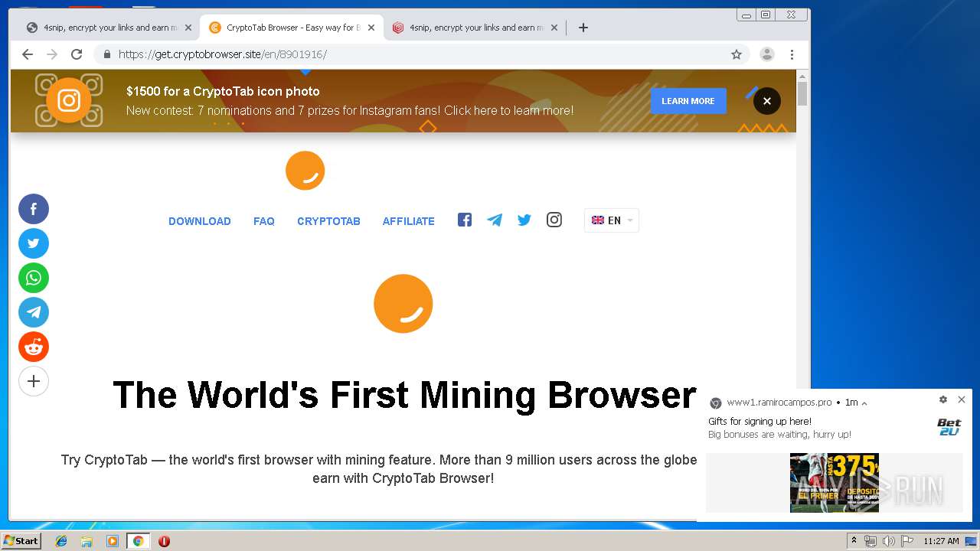Go forward to next page
The width and height of the screenshot is (980, 551).
(x=52, y=54)
